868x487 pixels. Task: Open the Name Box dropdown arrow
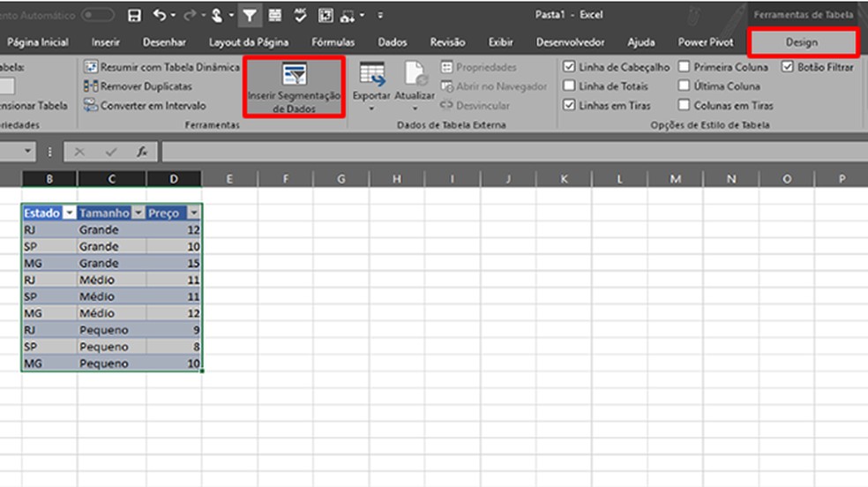(27, 151)
